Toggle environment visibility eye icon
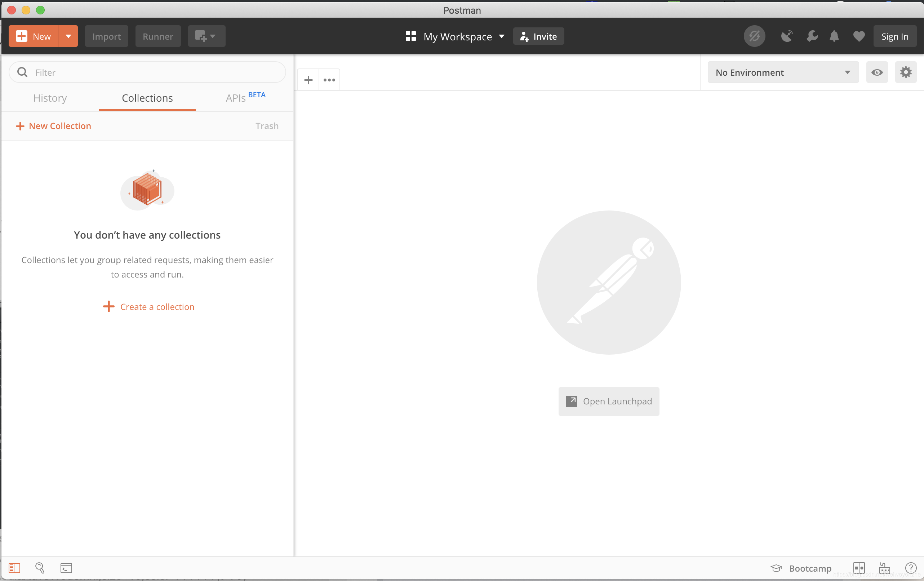Screen dimensions: 924x581 point(877,72)
